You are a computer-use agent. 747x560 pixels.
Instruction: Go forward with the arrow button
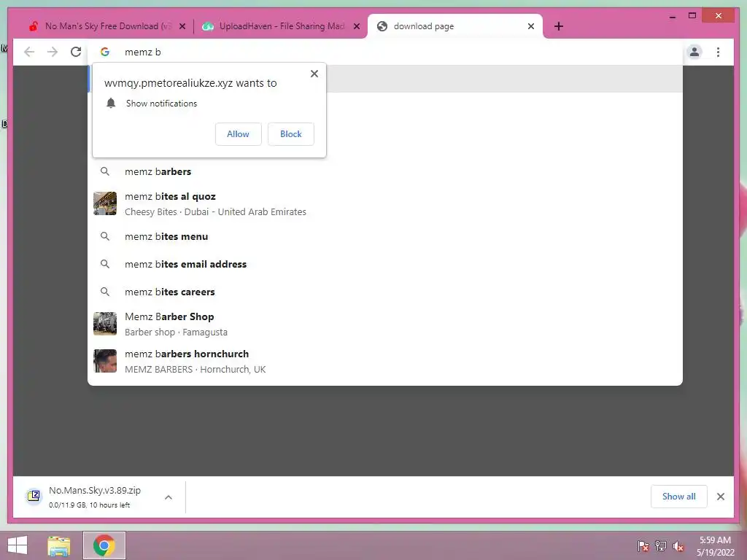(x=53, y=52)
